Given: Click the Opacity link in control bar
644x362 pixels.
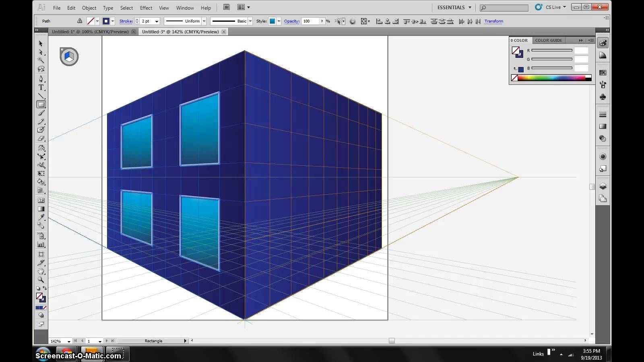Looking at the screenshot, I should pyautogui.click(x=291, y=21).
